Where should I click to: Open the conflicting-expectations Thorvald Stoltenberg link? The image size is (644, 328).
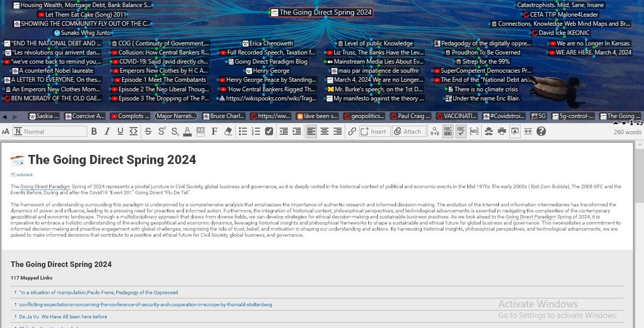[x=146, y=304]
